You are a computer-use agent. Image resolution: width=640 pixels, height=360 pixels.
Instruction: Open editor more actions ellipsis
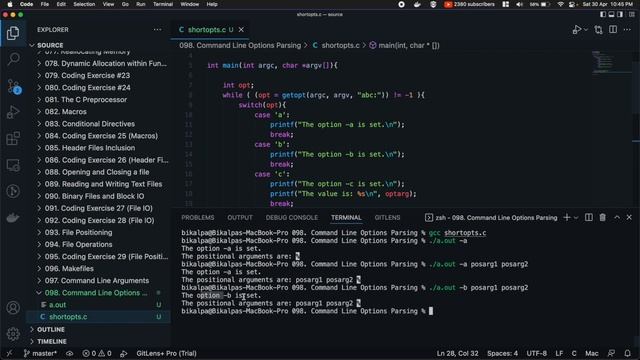pos(627,29)
